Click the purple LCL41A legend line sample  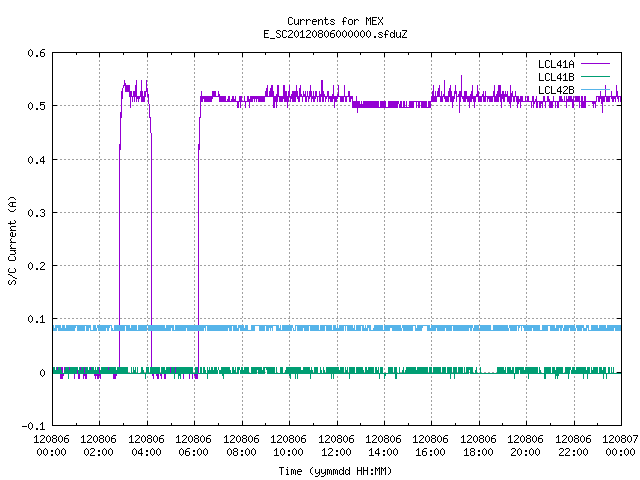(x=595, y=64)
